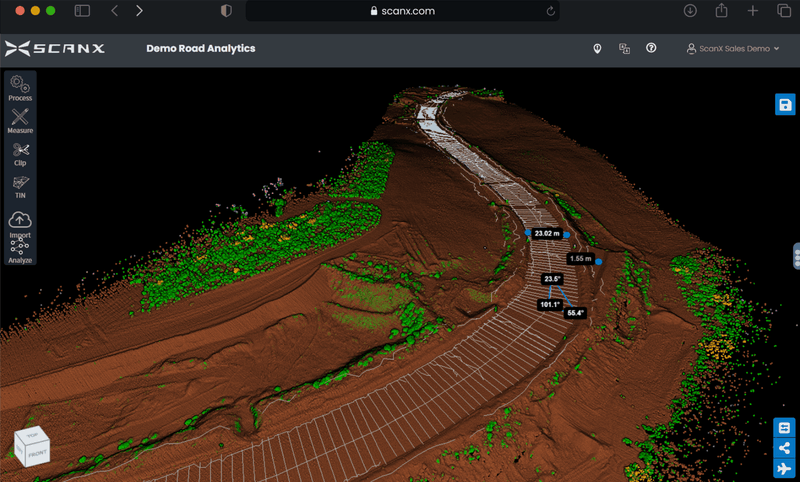Open the ScanX Sales Demo account dropdown
Viewport: 800px width, 482px height.
733,48
